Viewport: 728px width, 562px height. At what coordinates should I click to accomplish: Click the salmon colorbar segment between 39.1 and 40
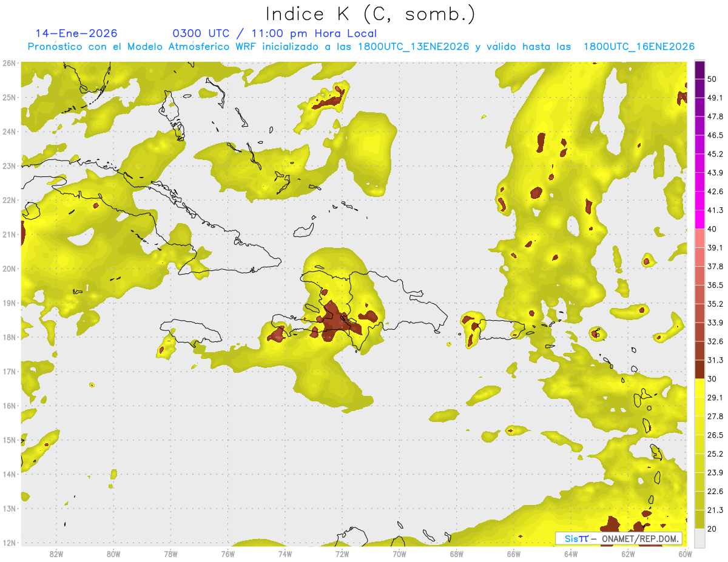699,238
